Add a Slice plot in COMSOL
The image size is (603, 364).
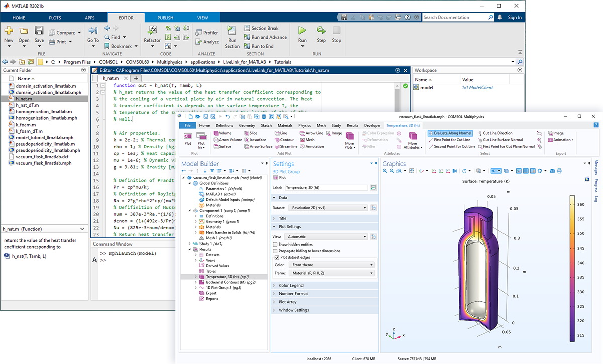pyautogui.click(x=250, y=133)
